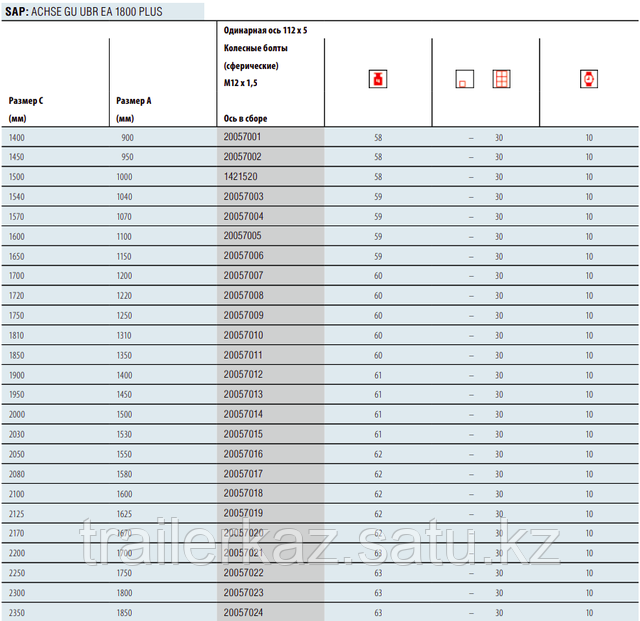Screen dimensions: 640x621
Task: Click size A value 1450
Action: pos(124,394)
